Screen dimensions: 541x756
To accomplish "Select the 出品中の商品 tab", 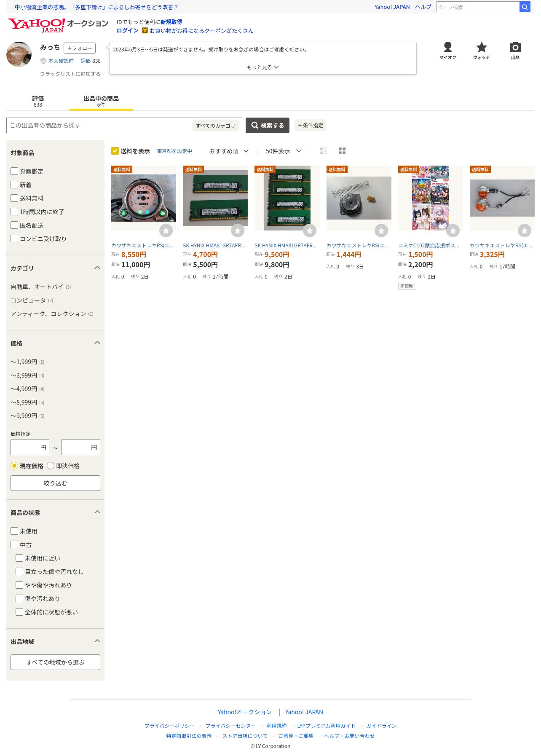I will (x=101, y=101).
